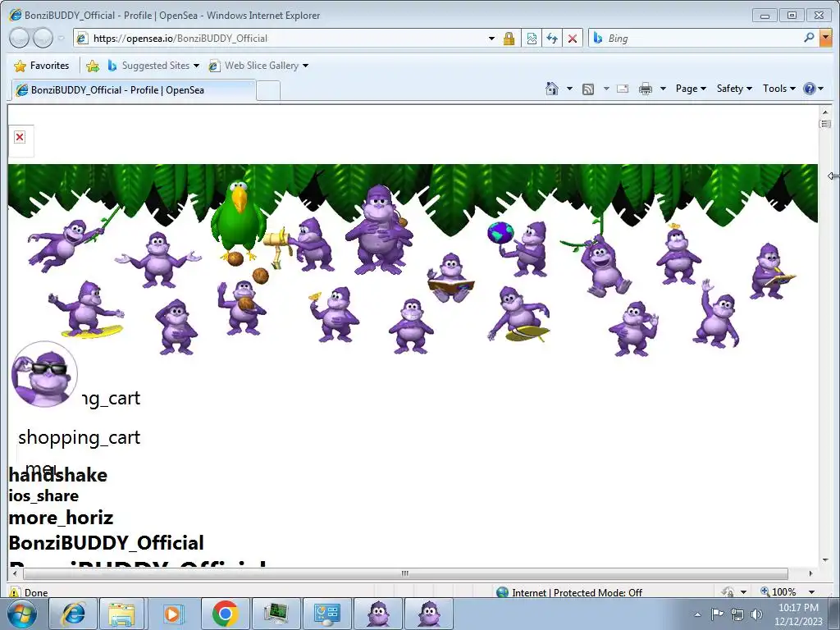Viewport: 840px width, 630px height.
Task: Expand the Print options dropdown arrow
Action: (x=663, y=89)
